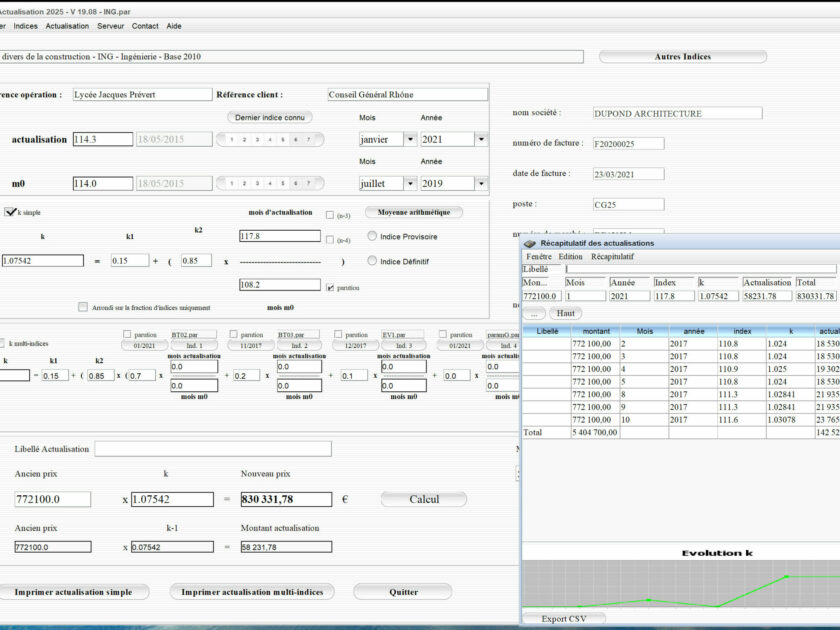Viewport: 840px width, 630px height.
Task: Click the numéro de facture field
Action: (x=628, y=144)
